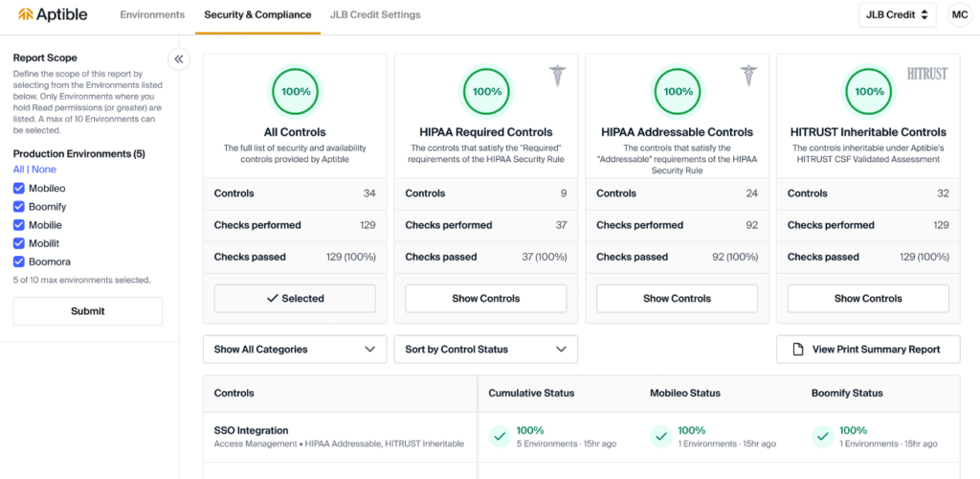Submit the report scope
The height and width of the screenshot is (479, 980).
pos(87,310)
